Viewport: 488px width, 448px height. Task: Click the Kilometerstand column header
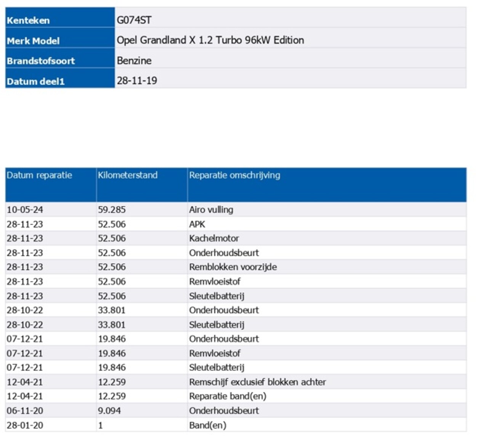(x=127, y=175)
